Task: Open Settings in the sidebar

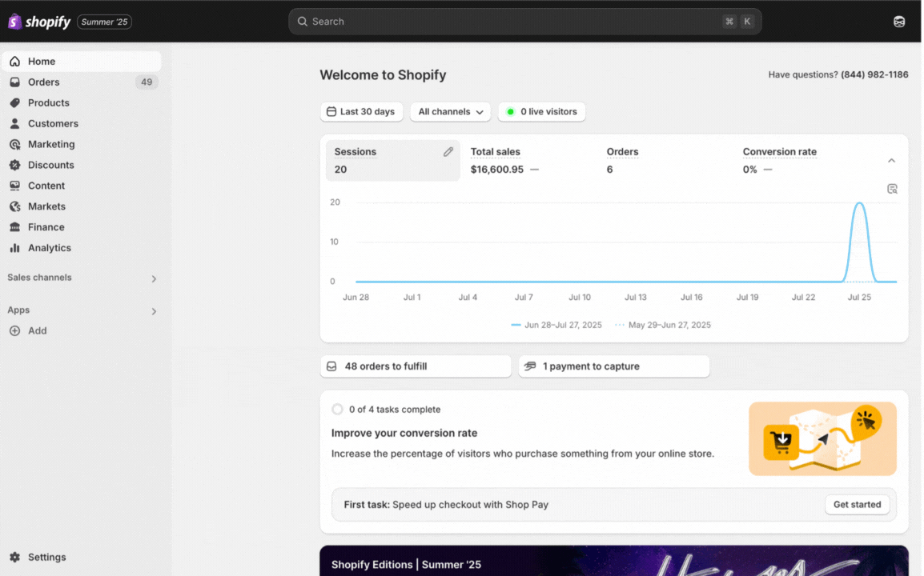Action: (x=82, y=557)
